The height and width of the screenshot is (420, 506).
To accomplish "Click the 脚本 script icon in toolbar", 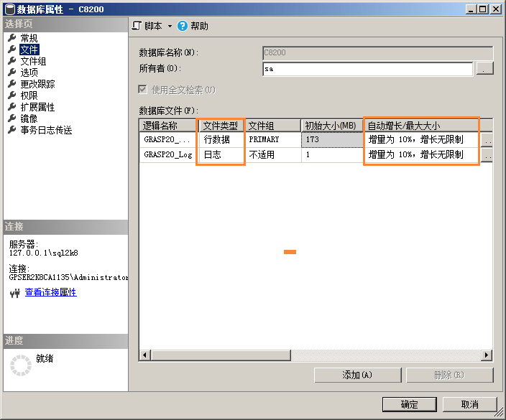I will pos(137,26).
